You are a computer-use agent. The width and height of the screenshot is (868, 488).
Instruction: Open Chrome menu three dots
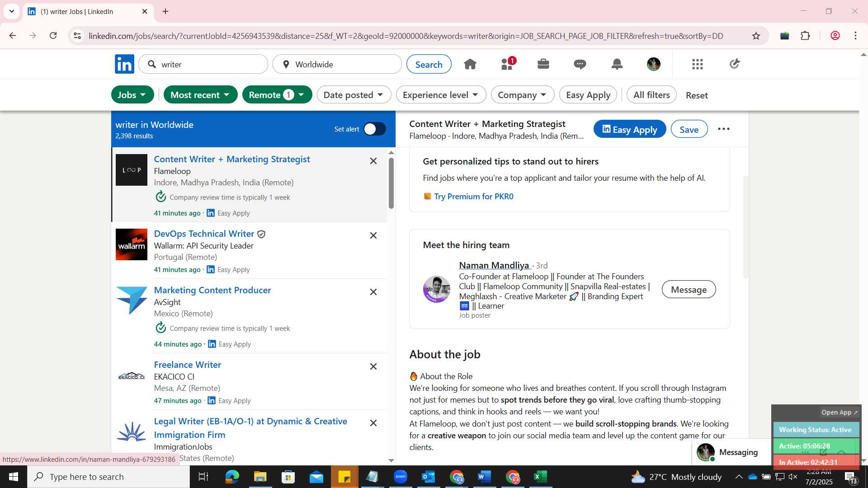tap(855, 36)
